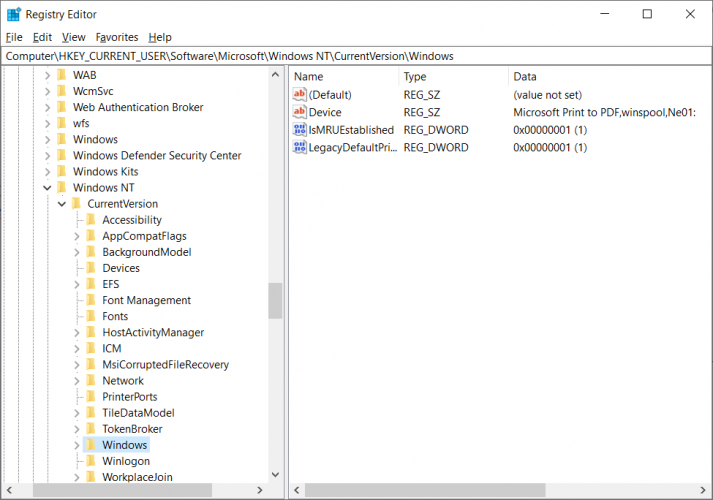Click the folder icon next to Winlogon

91,461
